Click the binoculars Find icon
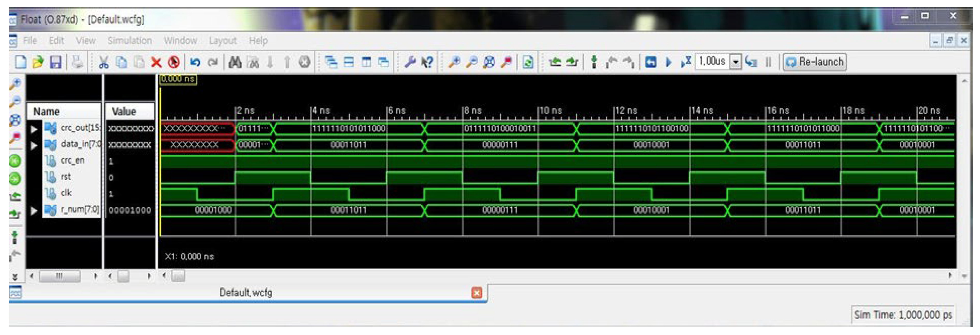 235,62
